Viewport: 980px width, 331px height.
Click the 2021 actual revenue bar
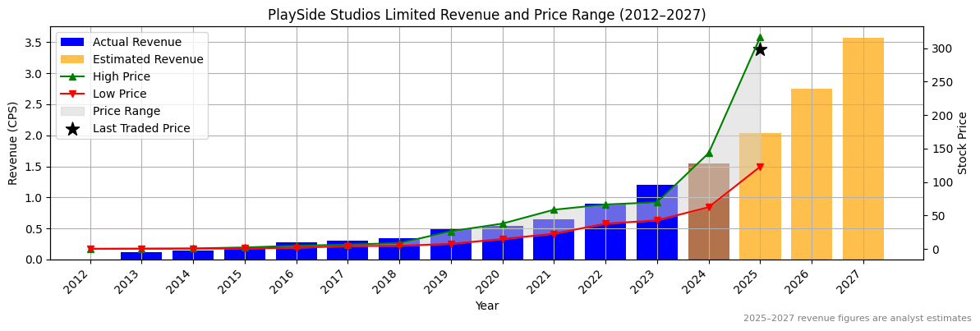(554, 239)
